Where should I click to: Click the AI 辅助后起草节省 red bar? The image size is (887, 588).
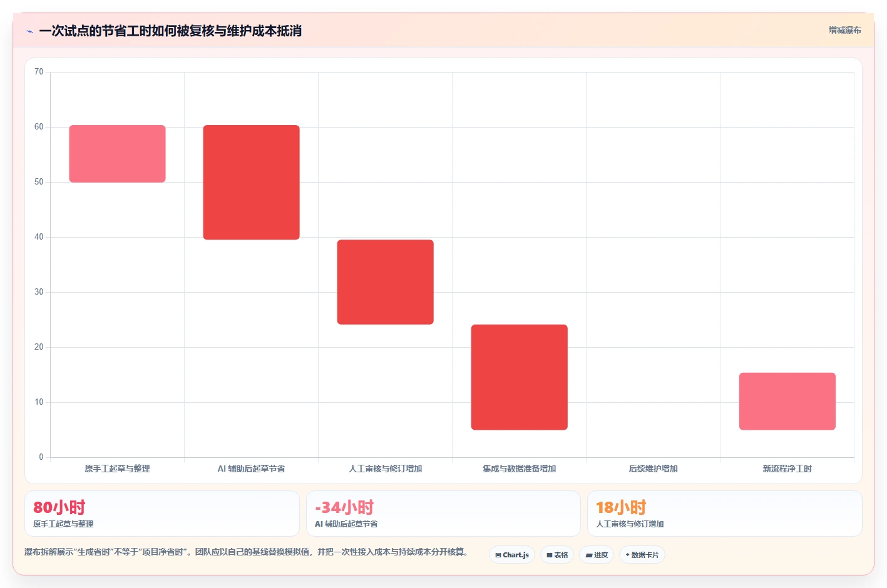click(252, 182)
